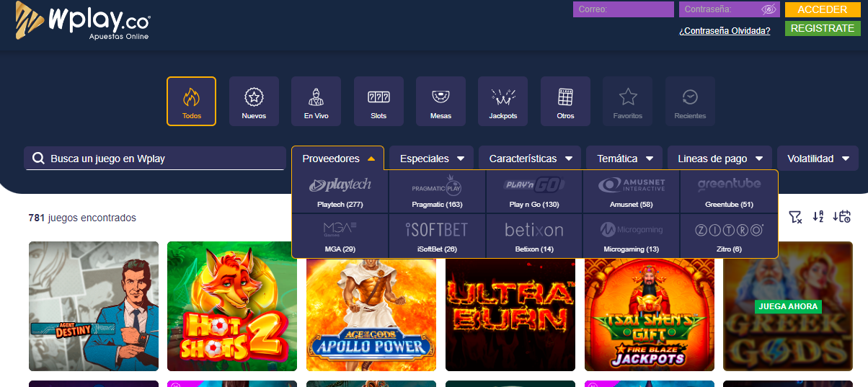Filter by Amusnet provider
868x387 pixels.
pyautogui.click(x=631, y=192)
